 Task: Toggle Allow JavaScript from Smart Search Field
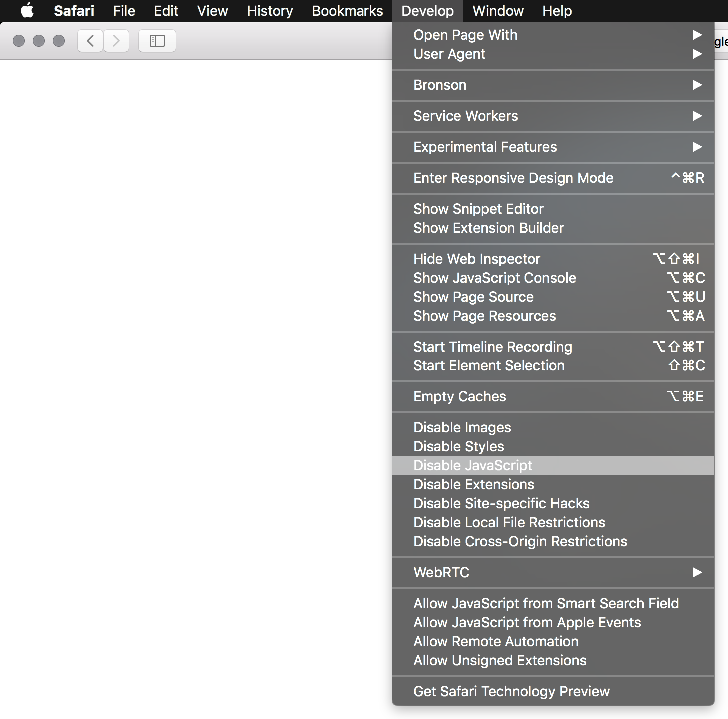tap(553, 603)
